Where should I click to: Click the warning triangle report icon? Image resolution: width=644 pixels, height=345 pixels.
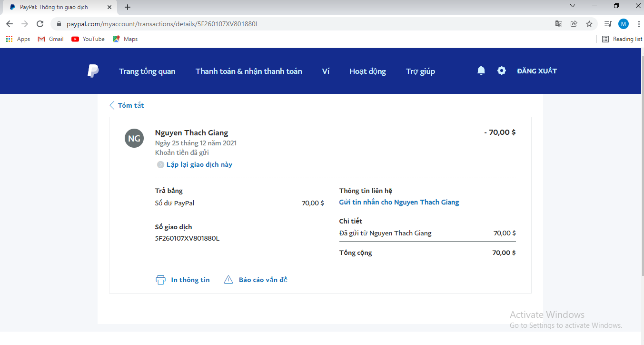coord(228,280)
